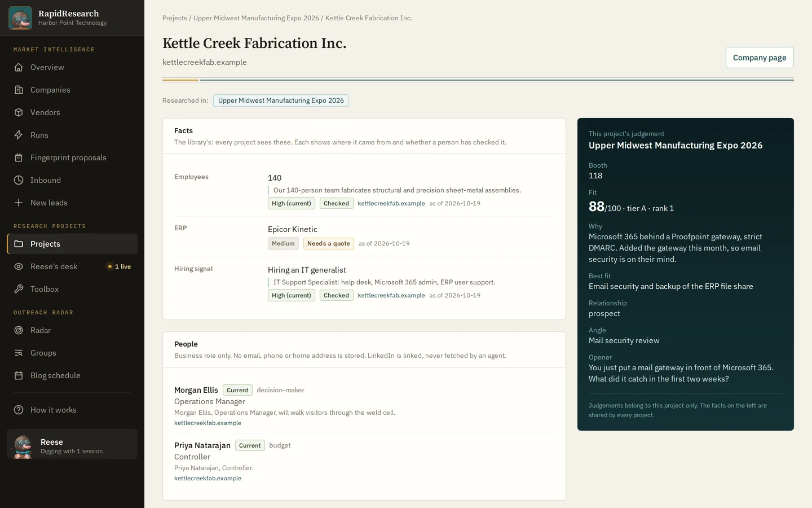This screenshot has height=508, width=812.
Task: Click the Groups list-search icon
Action: pos(19,353)
